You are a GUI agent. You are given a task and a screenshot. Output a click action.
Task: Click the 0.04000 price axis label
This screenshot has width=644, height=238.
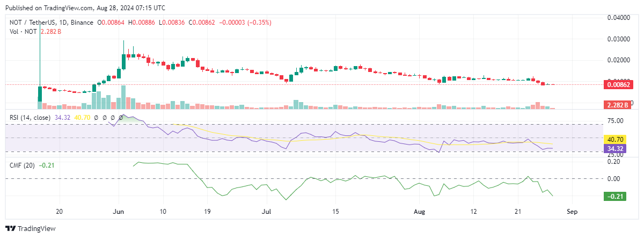[x=618, y=18]
